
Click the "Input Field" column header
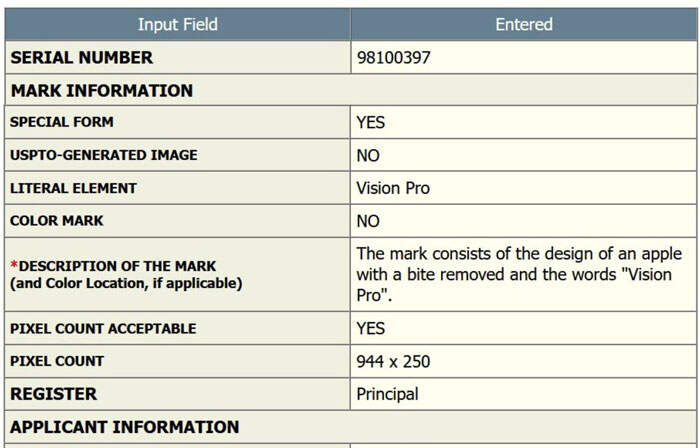coord(177,24)
